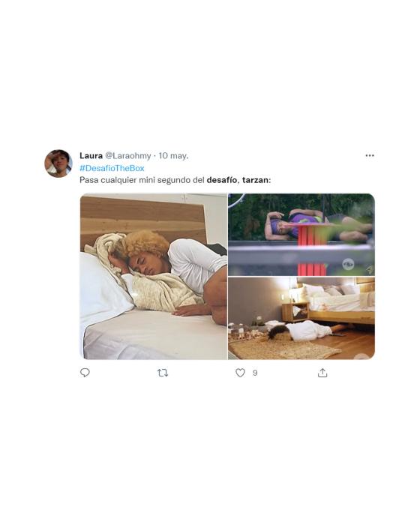The image size is (420, 525).
Task: Click the reply speech bubble icon
Action: click(85, 373)
